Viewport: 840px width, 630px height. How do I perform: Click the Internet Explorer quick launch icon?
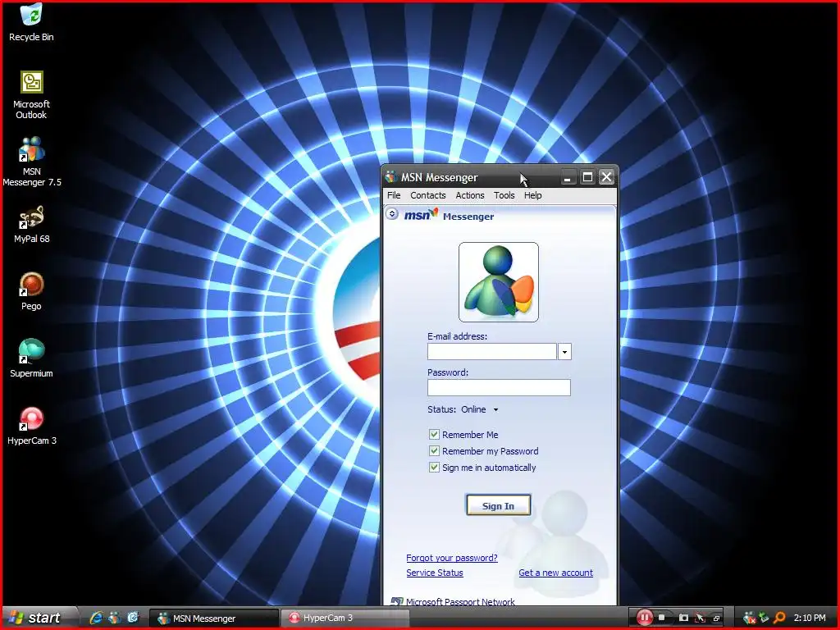[x=96, y=618]
